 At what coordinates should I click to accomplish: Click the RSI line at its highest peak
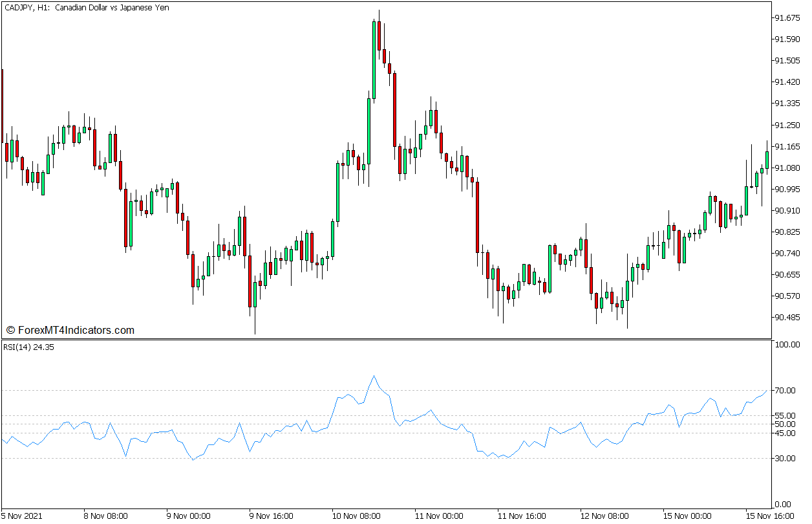pyautogui.click(x=375, y=377)
